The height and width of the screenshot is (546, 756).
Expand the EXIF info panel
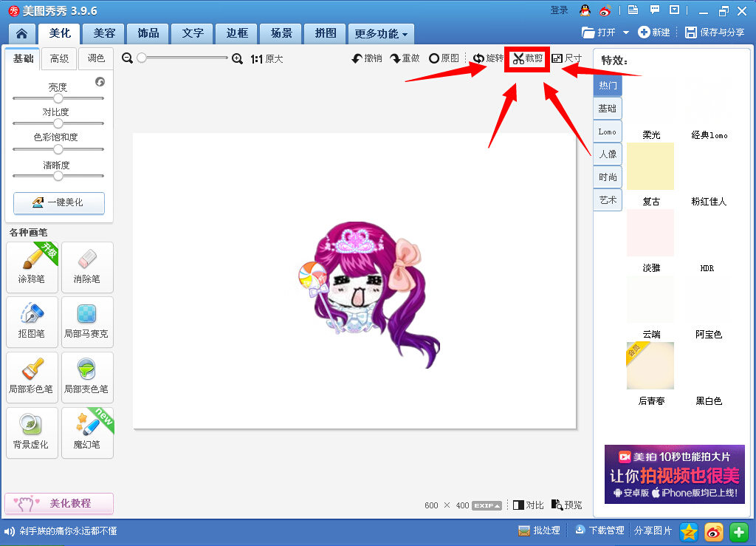[x=487, y=505]
